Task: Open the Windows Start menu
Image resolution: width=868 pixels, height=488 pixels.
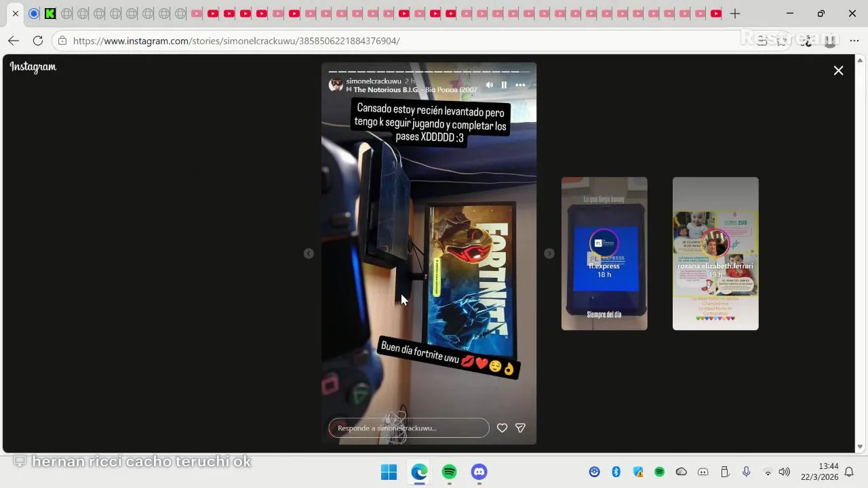Action: [x=389, y=472]
